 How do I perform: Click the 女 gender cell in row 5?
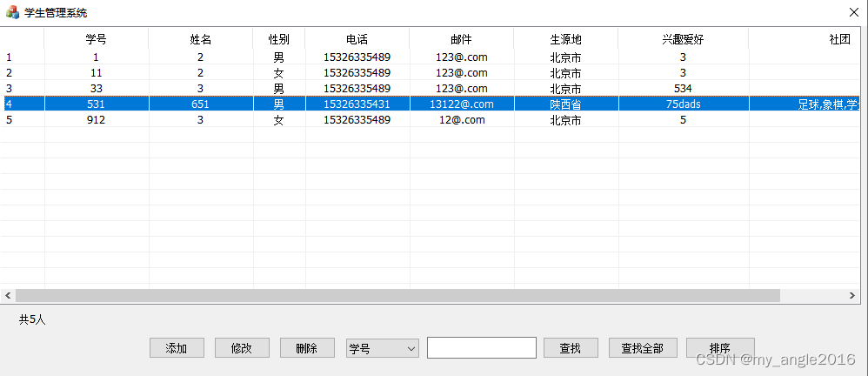coord(279,119)
